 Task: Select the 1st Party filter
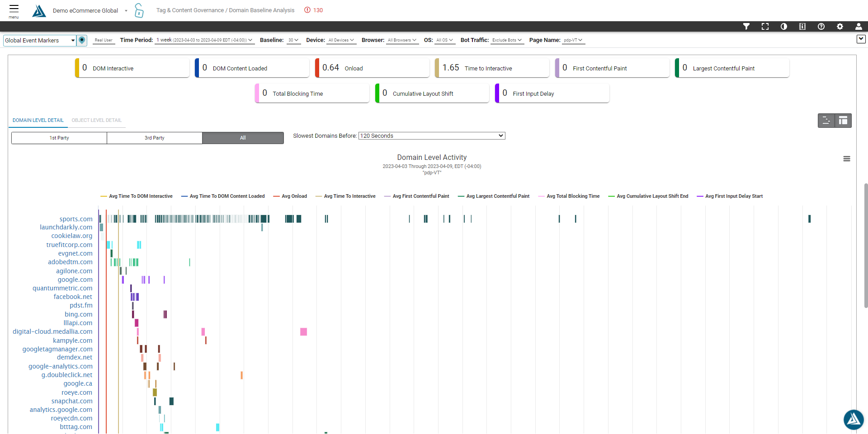[x=59, y=138]
